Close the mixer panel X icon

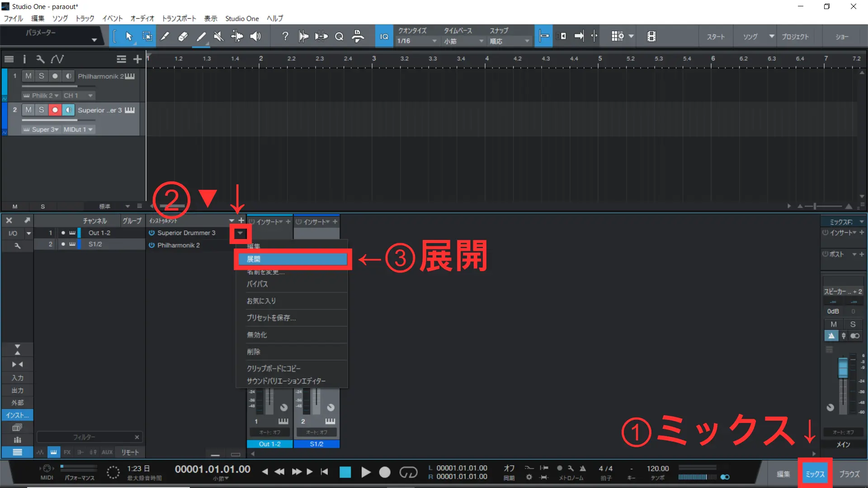[9, 221]
